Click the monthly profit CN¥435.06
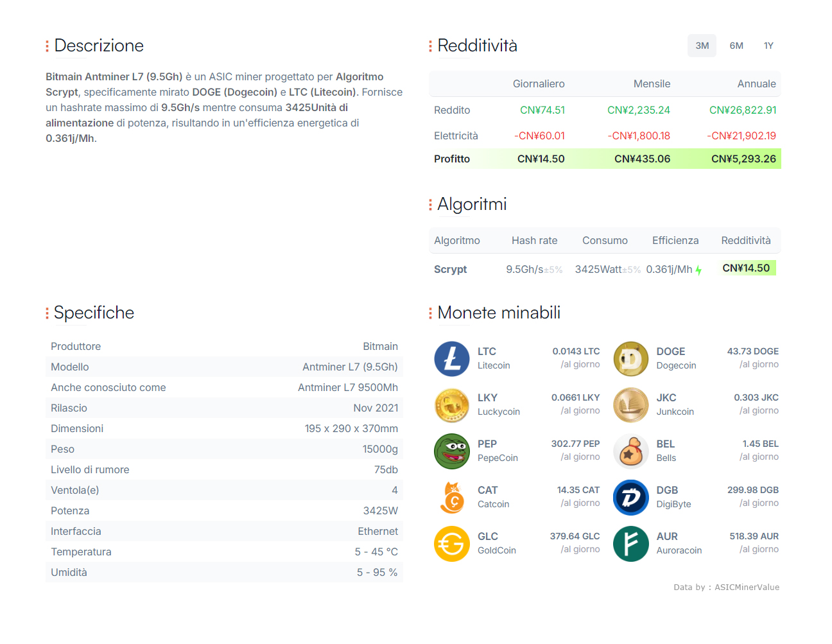This screenshot has height=644, width=832. point(642,159)
